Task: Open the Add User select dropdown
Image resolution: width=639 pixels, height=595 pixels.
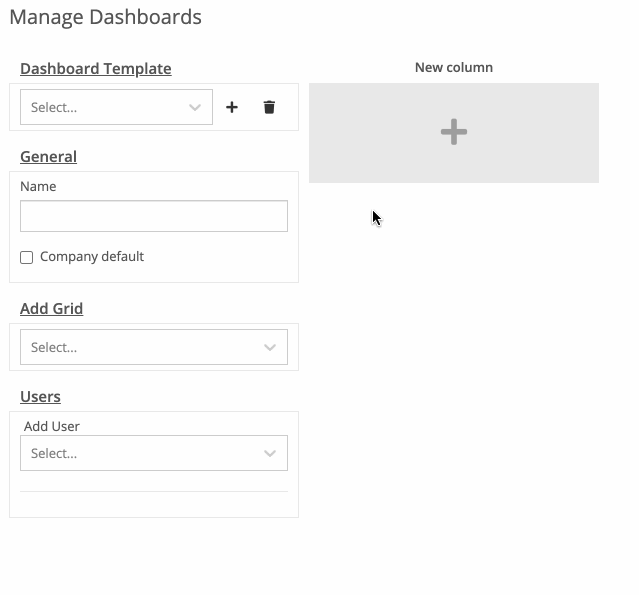Action: point(154,453)
